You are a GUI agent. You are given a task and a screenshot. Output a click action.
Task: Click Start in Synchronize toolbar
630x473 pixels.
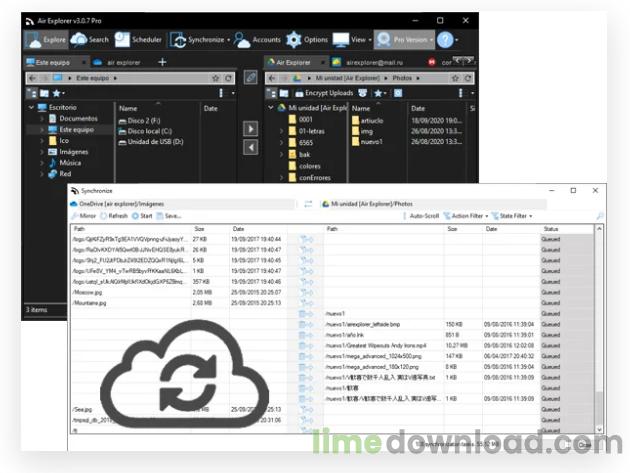pyautogui.click(x=143, y=215)
